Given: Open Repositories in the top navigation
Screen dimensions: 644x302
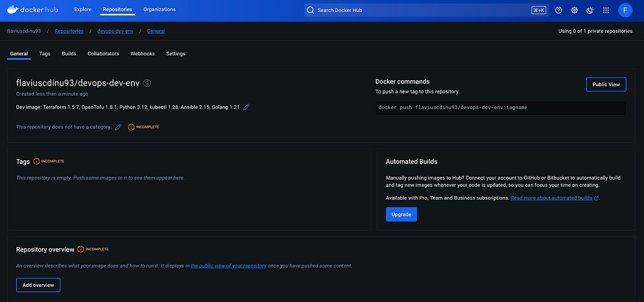Looking at the screenshot, I should point(117,9).
